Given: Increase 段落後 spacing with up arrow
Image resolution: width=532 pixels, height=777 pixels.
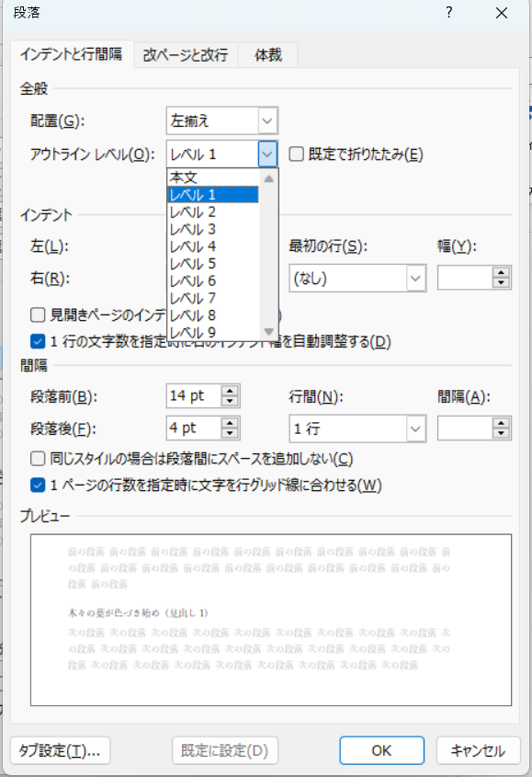Looking at the screenshot, I should click(230, 423).
